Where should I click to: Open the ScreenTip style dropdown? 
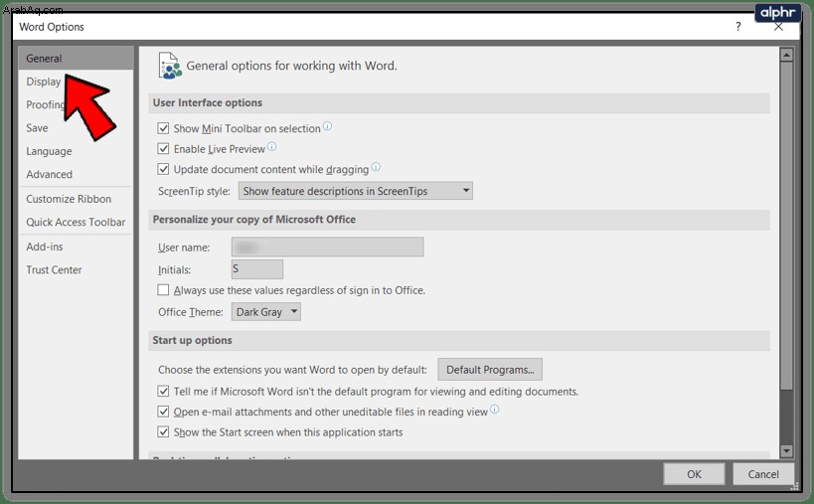[356, 191]
